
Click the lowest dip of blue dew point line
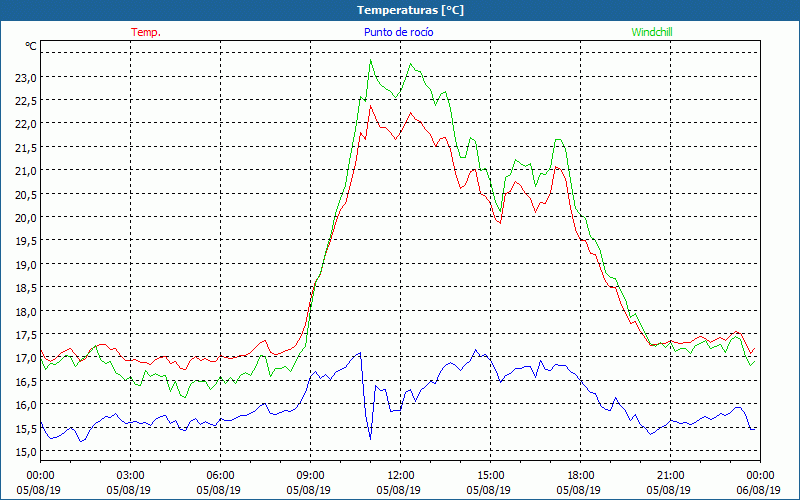[370, 439]
